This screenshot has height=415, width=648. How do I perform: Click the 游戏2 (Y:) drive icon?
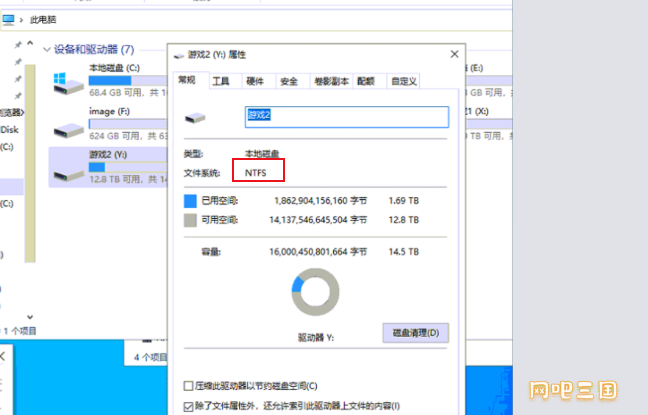coord(68,175)
